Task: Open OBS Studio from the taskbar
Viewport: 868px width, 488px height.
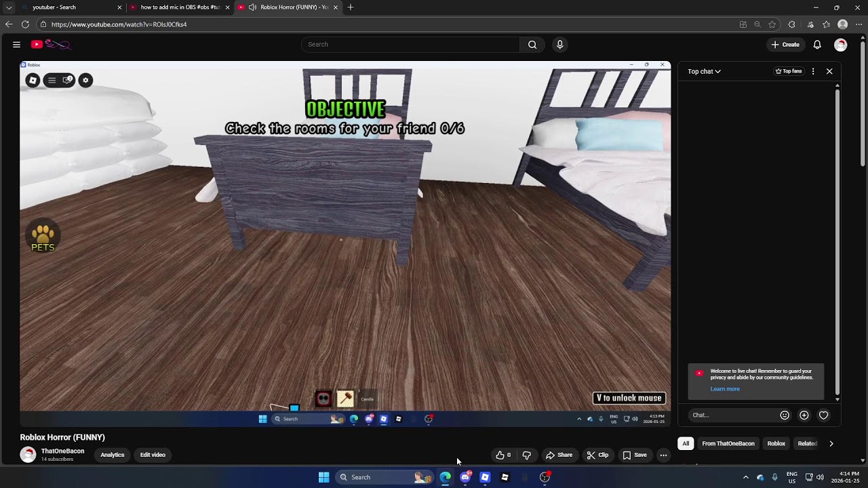Action: [x=545, y=477]
